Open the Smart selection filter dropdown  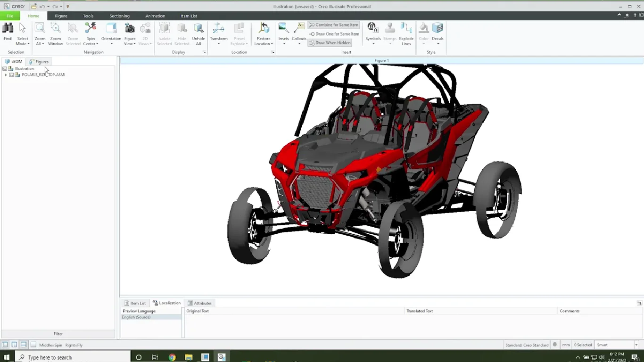[x=636, y=345]
